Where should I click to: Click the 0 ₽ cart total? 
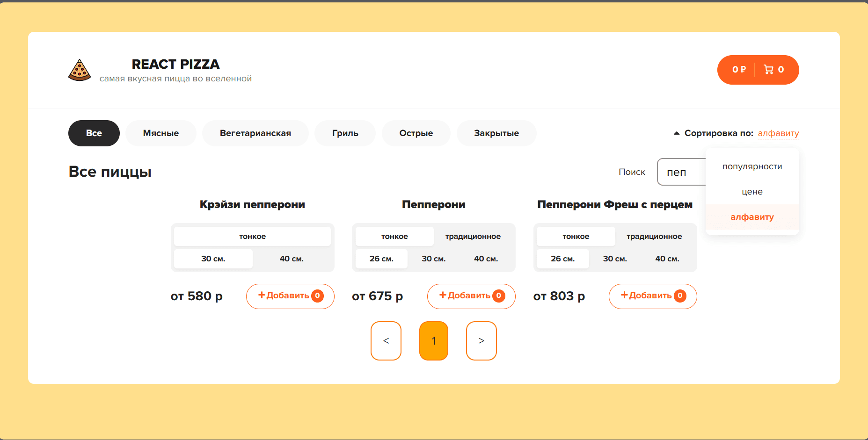point(739,70)
